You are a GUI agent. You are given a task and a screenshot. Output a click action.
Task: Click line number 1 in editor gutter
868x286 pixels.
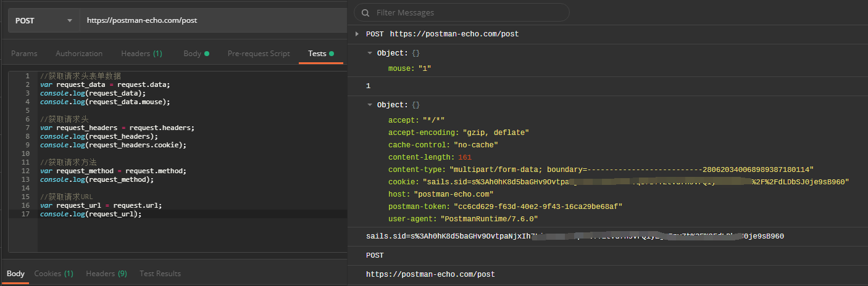coord(27,76)
